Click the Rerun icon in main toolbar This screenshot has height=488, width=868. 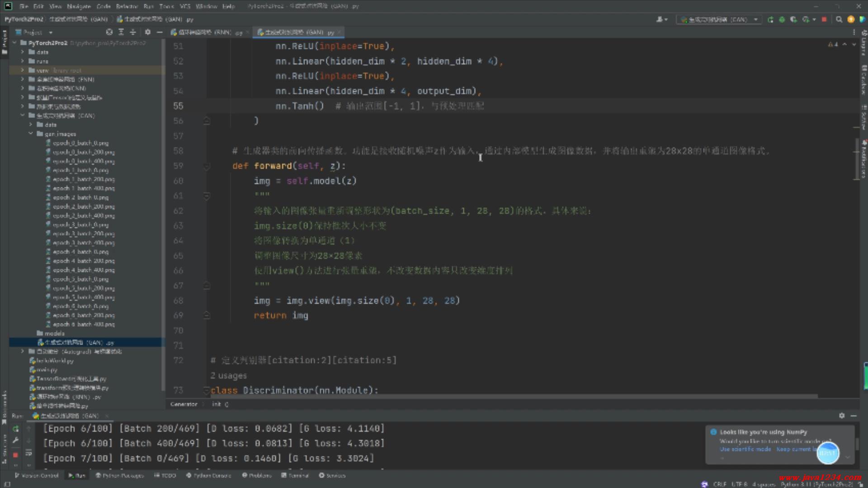tap(770, 19)
